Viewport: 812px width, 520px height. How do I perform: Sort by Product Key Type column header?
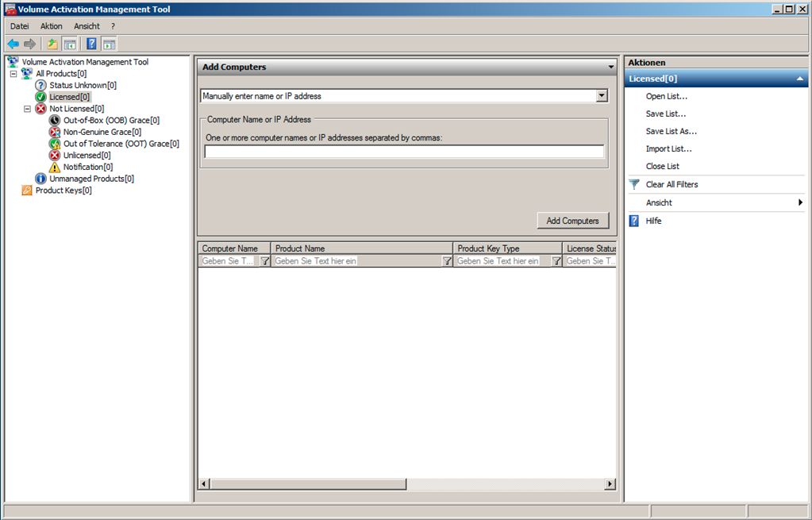pyautogui.click(x=507, y=248)
